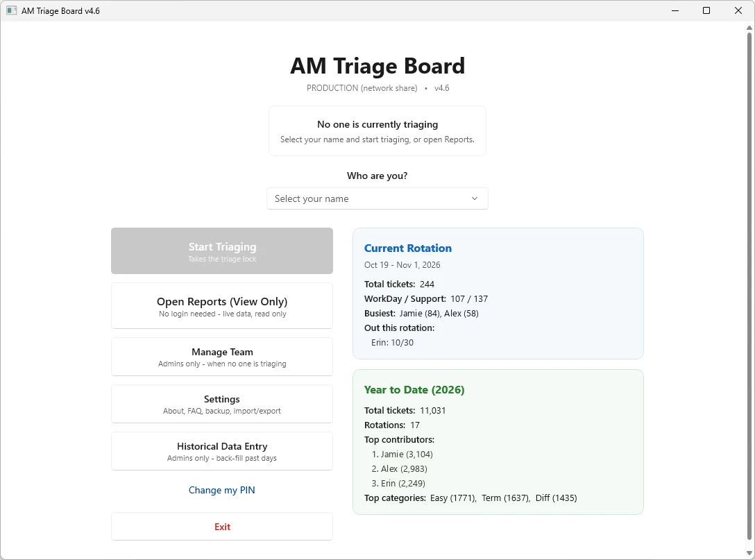
Task: Click the 'Erin: 10/30' entry
Action: pos(393,342)
